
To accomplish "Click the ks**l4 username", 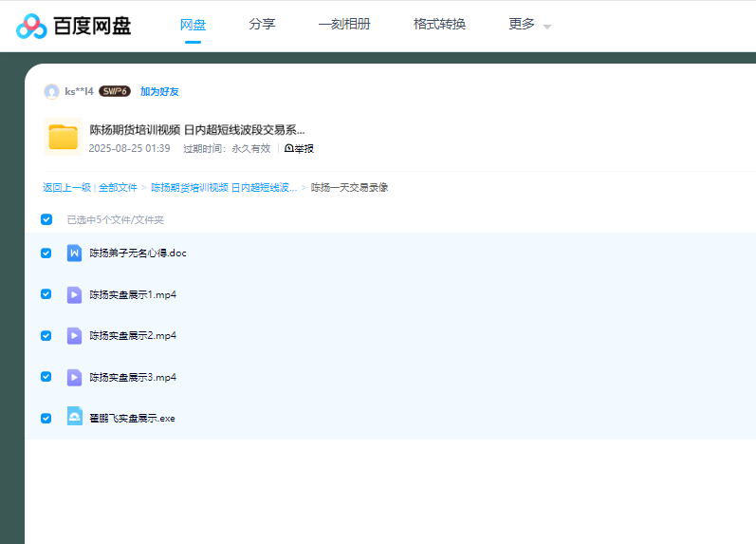I will [79, 92].
